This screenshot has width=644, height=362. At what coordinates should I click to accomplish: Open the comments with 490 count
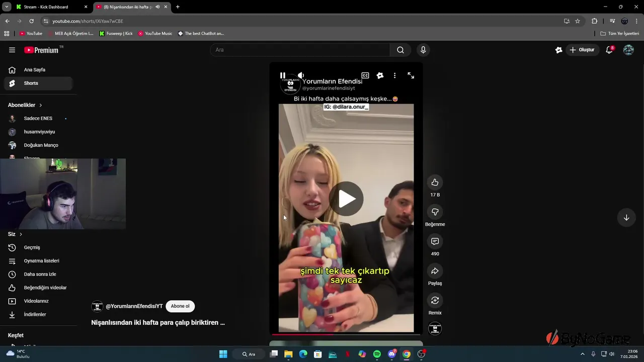point(435,241)
